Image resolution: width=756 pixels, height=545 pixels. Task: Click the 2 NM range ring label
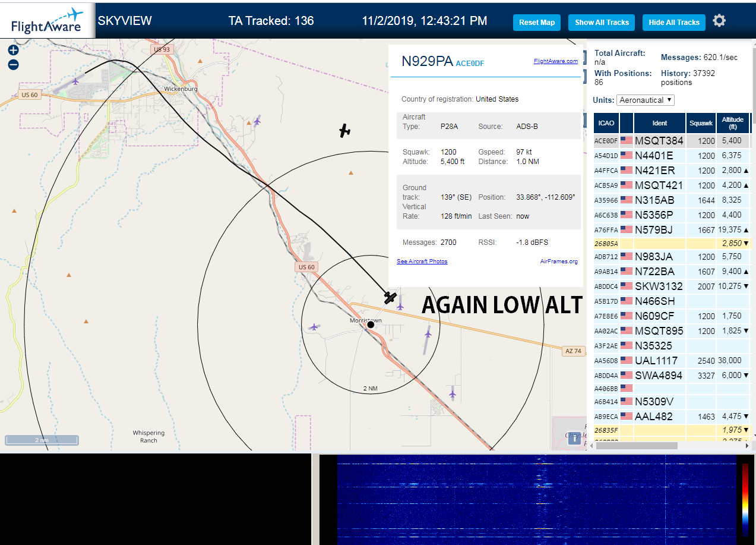tap(370, 389)
